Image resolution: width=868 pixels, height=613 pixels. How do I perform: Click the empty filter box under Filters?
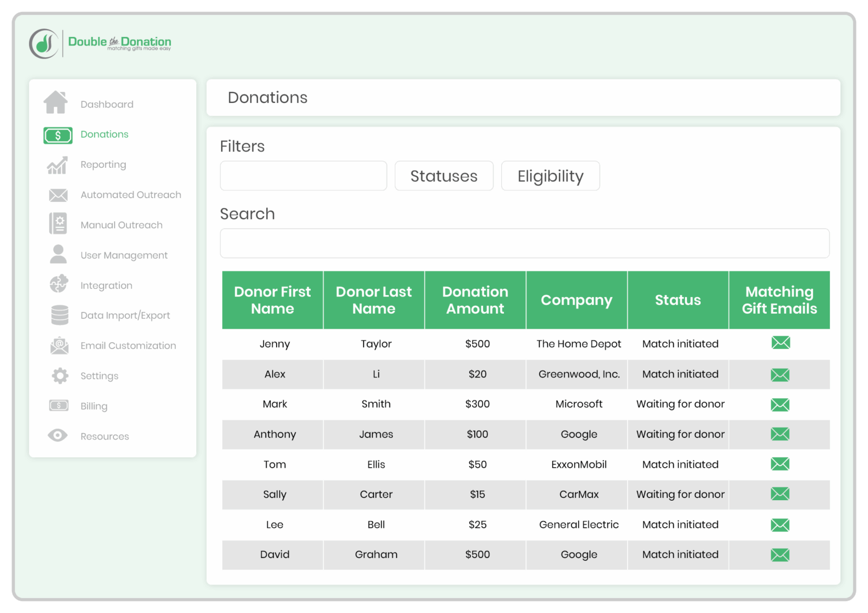(303, 176)
